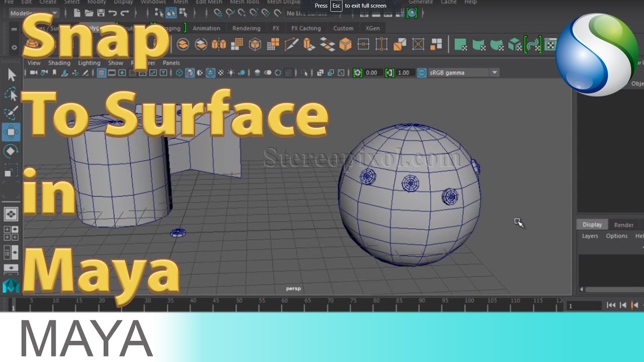The width and height of the screenshot is (644, 362).
Task: Open the Modeling menu set dropdown
Action: [34, 13]
